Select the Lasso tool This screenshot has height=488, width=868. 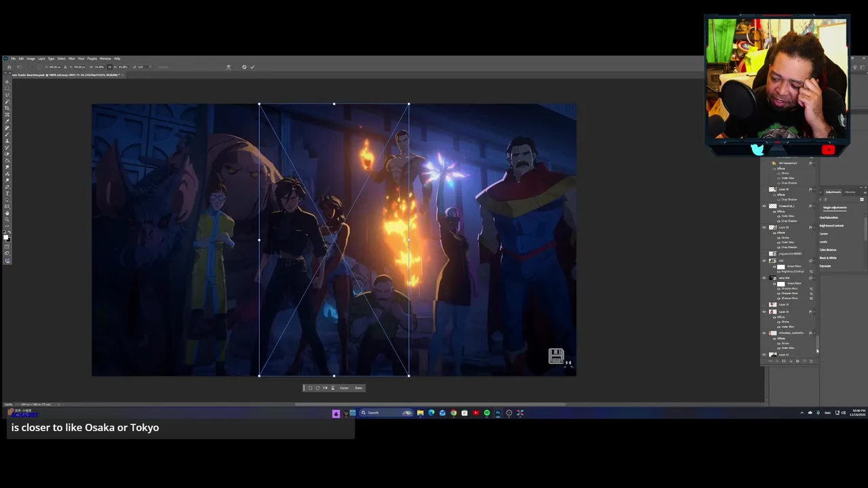pos(7,95)
